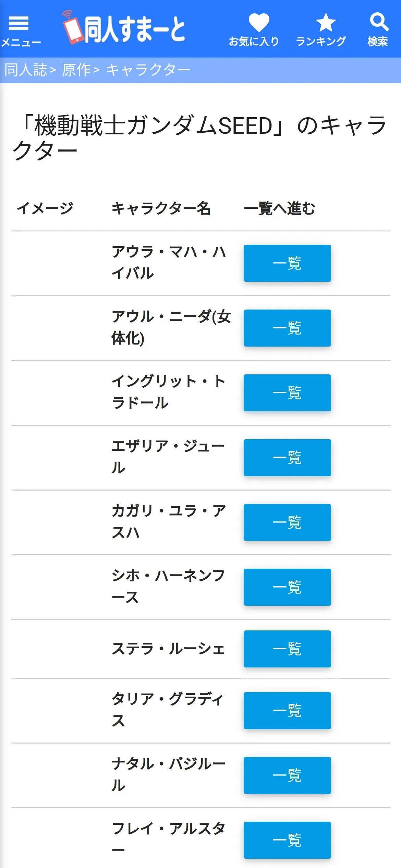Open 一覧 for アウル・ニーダ(女体化)
Viewport: 401px width, 868px height.
pyautogui.click(x=287, y=328)
